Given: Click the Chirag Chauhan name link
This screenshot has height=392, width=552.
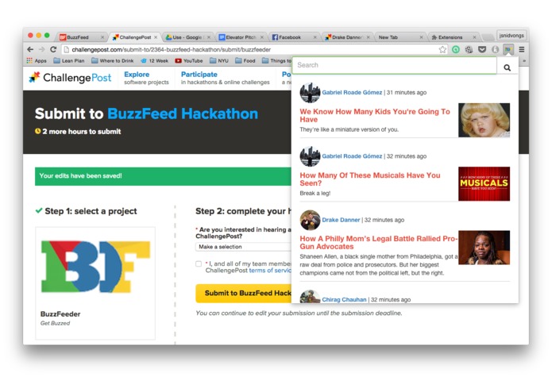Looking at the screenshot, I should [344, 299].
